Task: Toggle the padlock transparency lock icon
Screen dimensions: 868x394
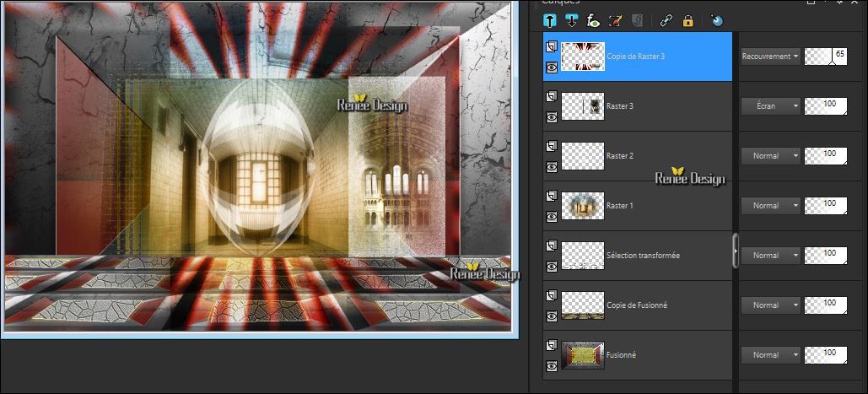Action: coord(688,21)
